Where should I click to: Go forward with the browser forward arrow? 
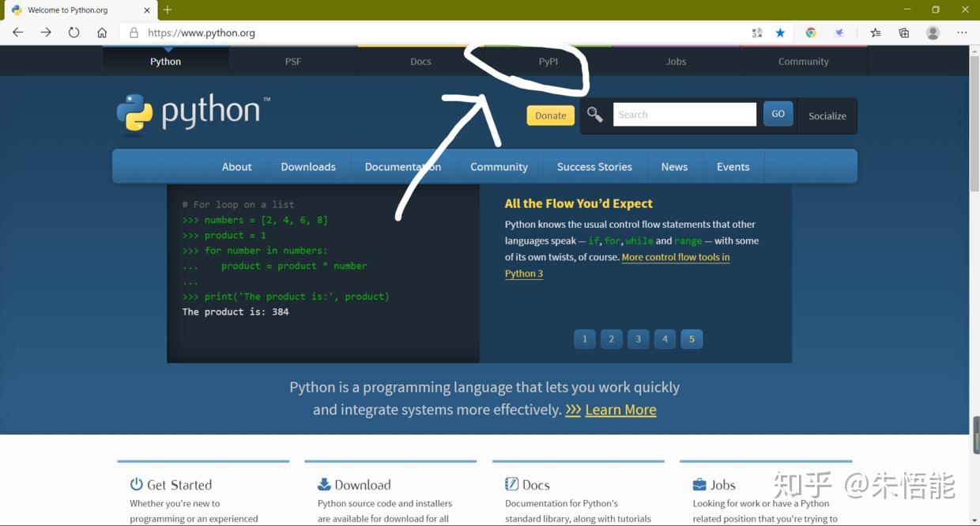[x=46, y=32]
